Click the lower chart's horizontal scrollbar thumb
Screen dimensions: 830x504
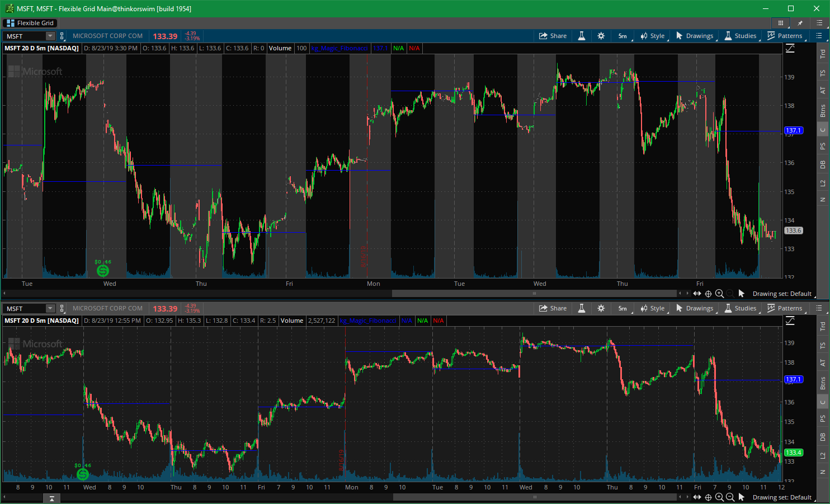(534, 497)
